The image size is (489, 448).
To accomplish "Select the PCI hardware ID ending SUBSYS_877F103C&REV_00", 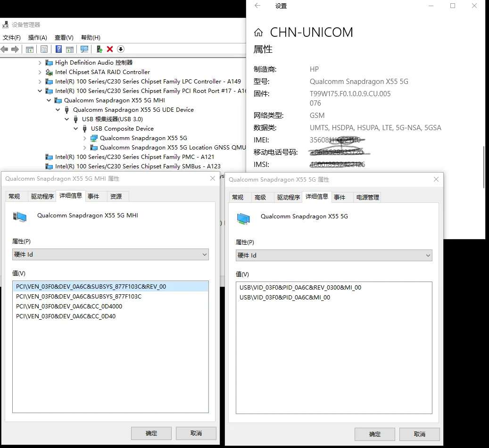I will (x=110, y=287).
